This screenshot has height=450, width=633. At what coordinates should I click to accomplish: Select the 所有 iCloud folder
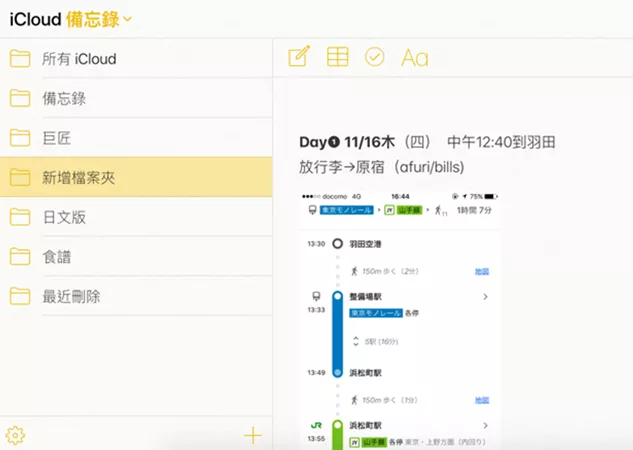pyautogui.click(x=79, y=59)
